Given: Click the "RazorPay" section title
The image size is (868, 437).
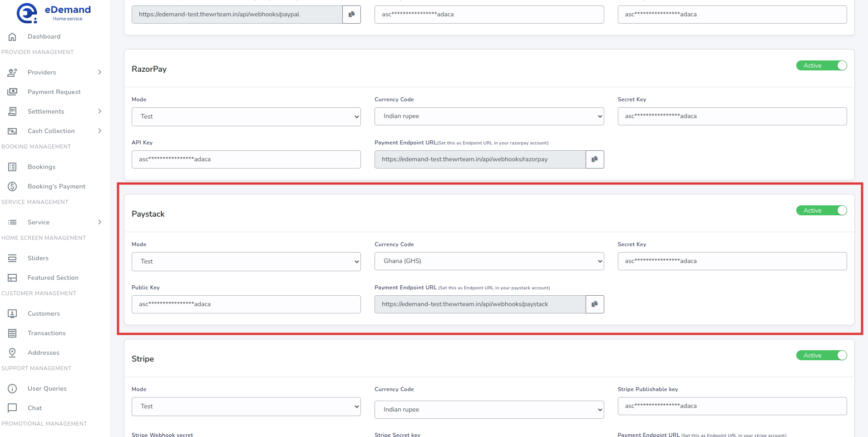Looking at the screenshot, I should (149, 69).
